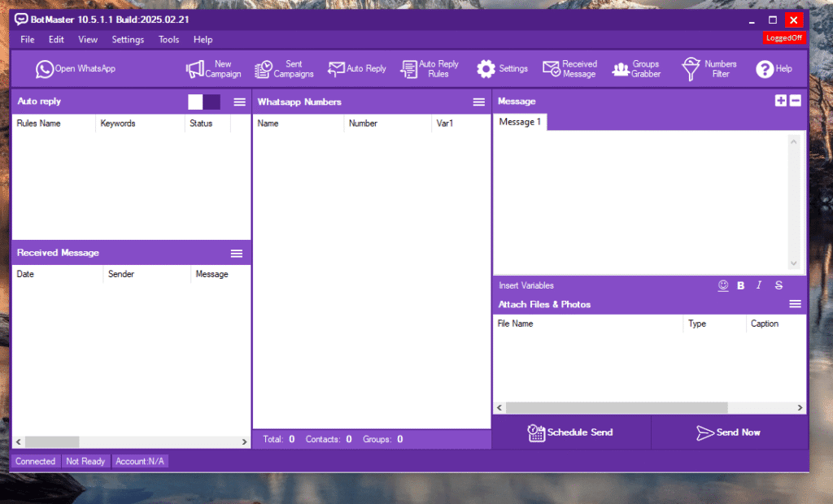Remove message using the minus icon
Image resolution: width=833 pixels, height=504 pixels.
click(x=796, y=100)
